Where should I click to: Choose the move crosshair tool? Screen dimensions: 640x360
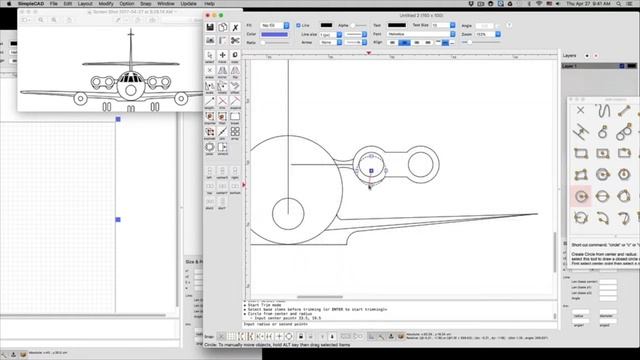(x=222, y=55)
